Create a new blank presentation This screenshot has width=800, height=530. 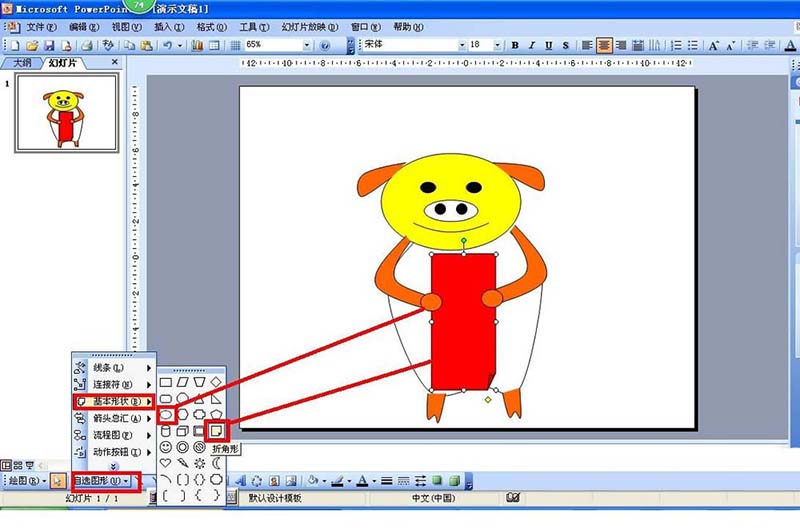coord(15,45)
